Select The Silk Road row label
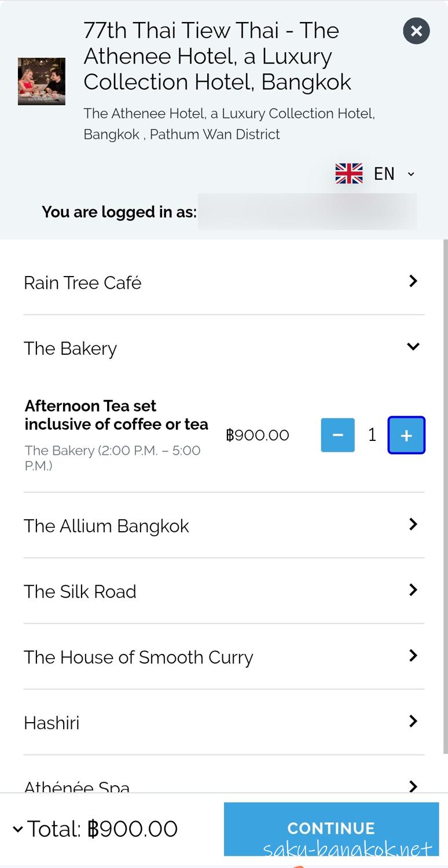This screenshot has height=868, width=448. (x=80, y=591)
